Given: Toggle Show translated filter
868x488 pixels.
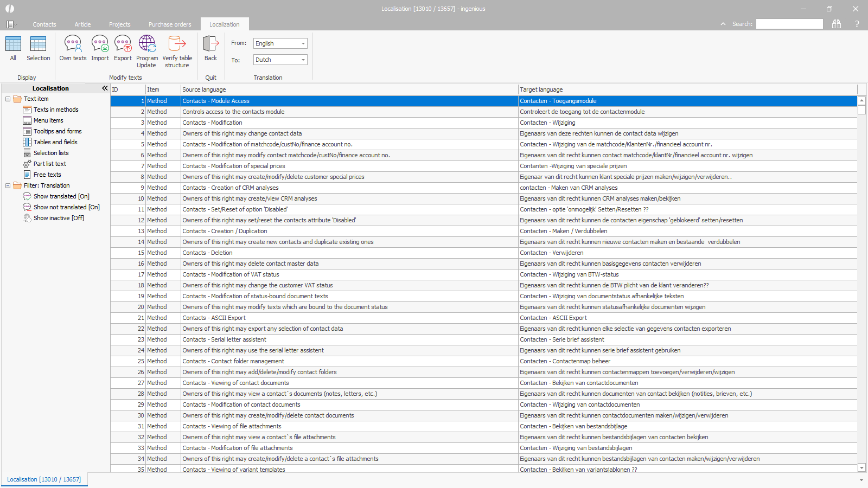Looking at the screenshot, I should pos(61,196).
